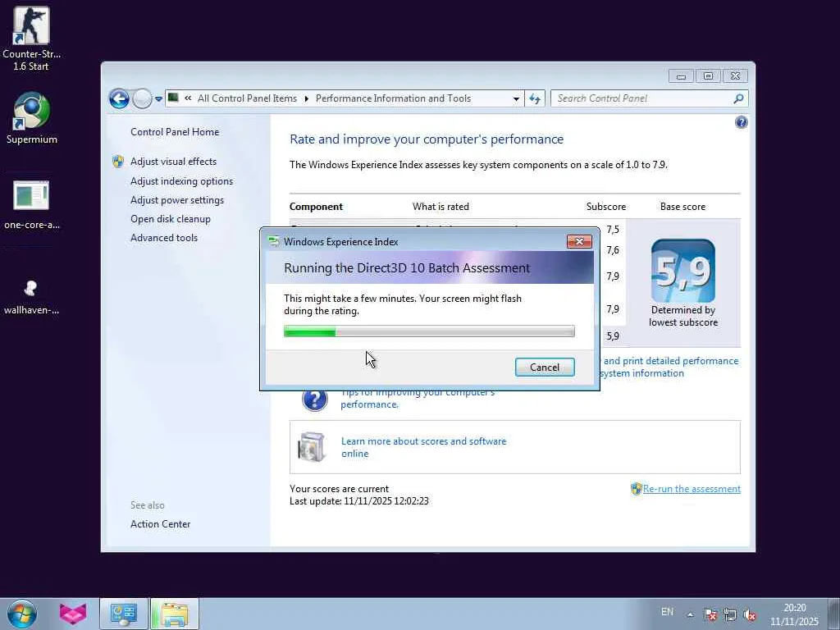Click the EN language indicator

pos(667,612)
